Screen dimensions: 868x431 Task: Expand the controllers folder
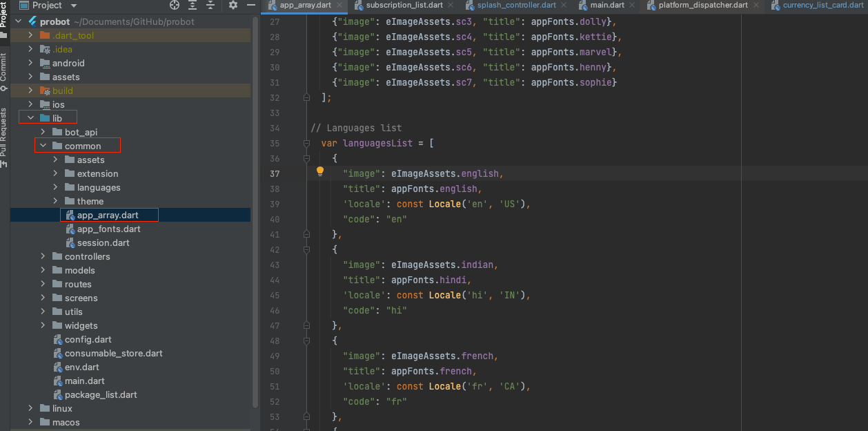(43, 256)
